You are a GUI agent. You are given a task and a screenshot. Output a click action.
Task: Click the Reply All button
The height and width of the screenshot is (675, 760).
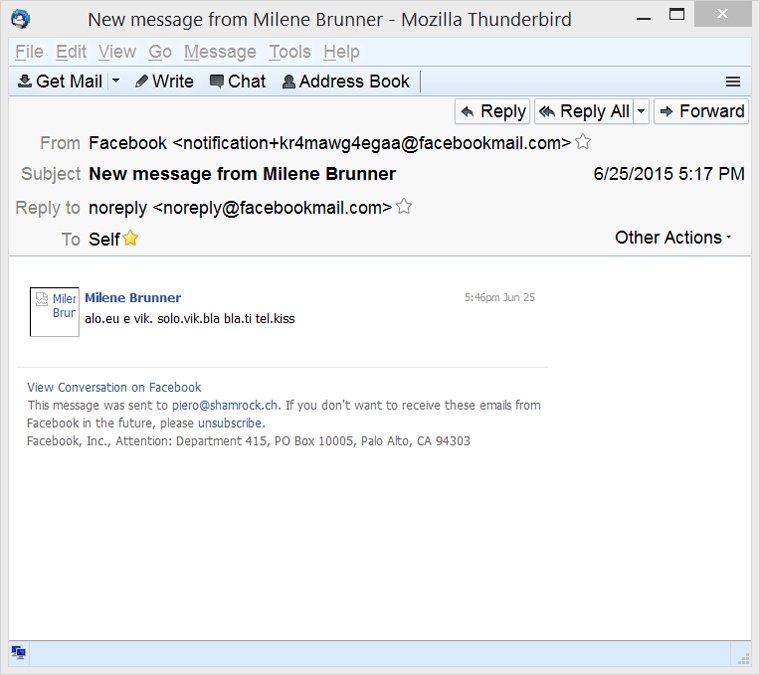coord(584,111)
